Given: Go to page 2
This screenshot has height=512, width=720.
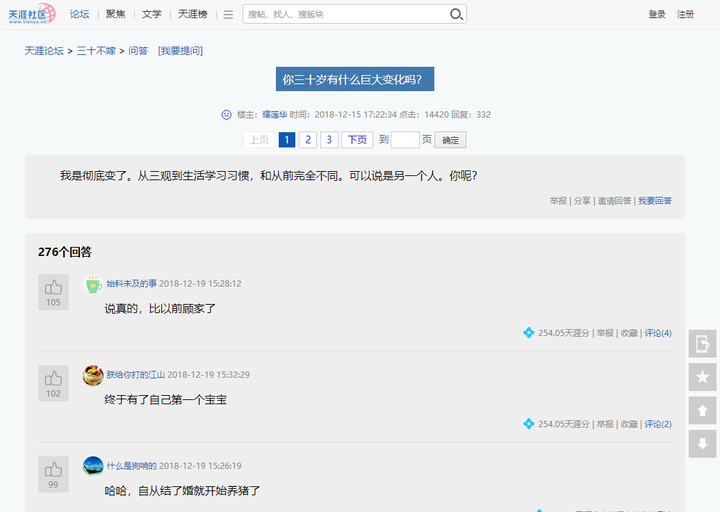Looking at the screenshot, I should (x=308, y=140).
